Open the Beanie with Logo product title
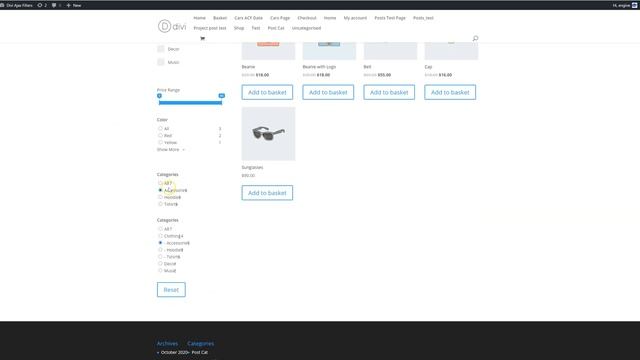Screen dimensions: 640x360 (319, 67)
